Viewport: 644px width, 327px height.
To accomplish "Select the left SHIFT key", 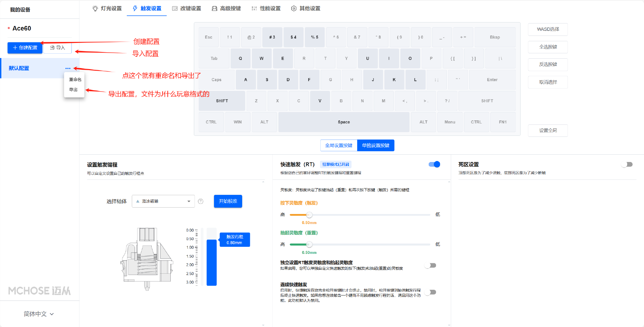I will coord(222,101).
